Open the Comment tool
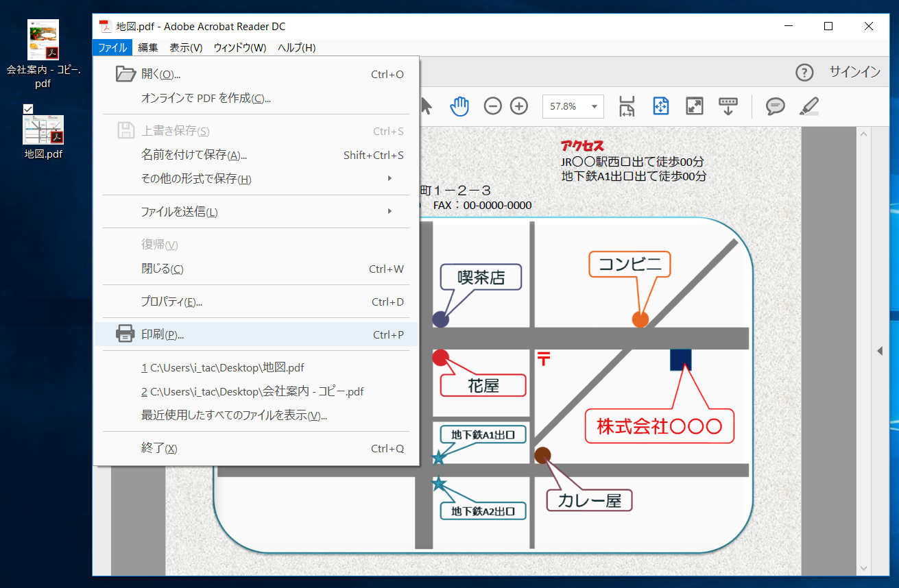The width and height of the screenshot is (899, 588). click(774, 106)
